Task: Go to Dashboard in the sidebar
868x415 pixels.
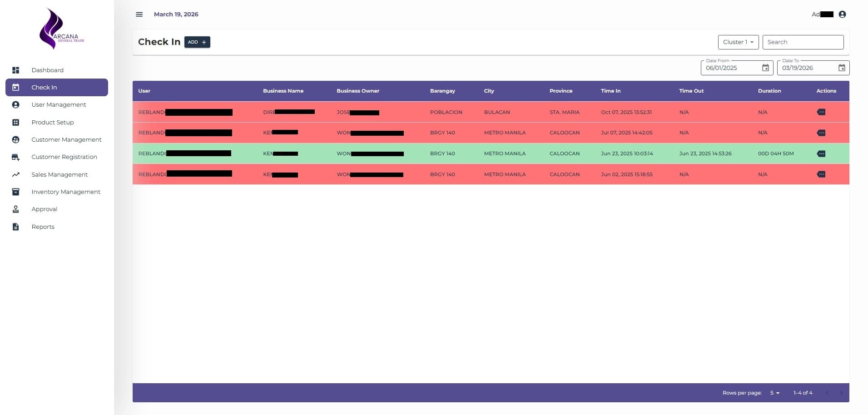Action: pyautogui.click(x=47, y=70)
